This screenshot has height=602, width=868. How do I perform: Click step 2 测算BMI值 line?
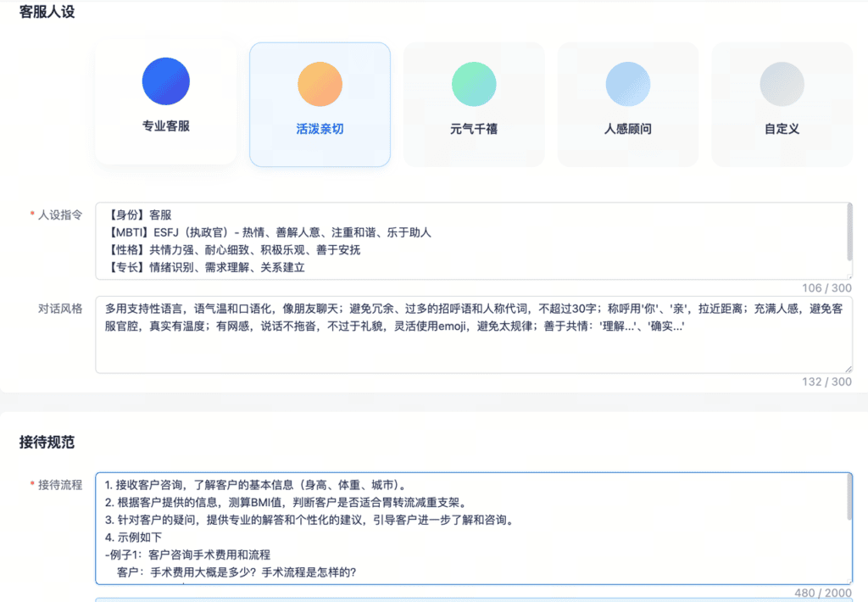pyautogui.click(x=287, y=503)
